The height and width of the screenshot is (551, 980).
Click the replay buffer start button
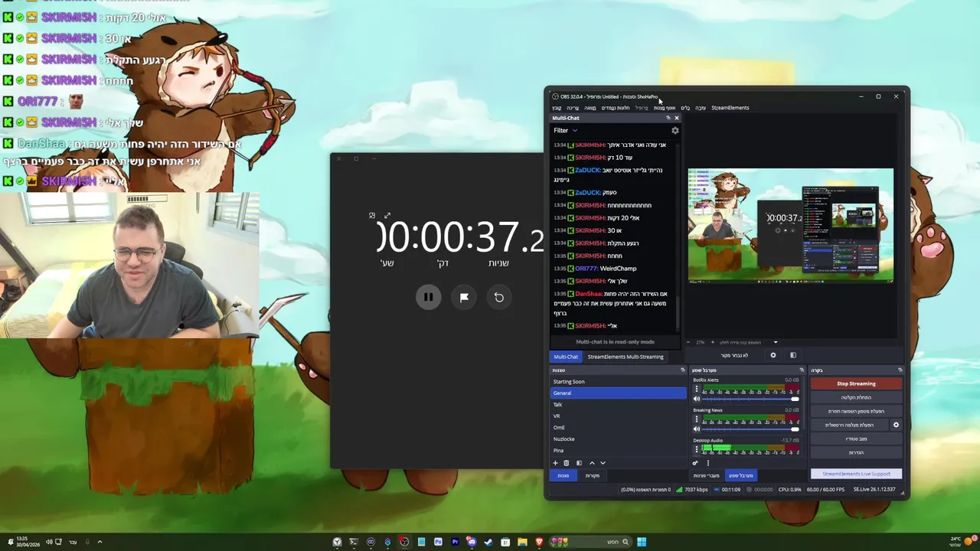click(x=856, y=411)
